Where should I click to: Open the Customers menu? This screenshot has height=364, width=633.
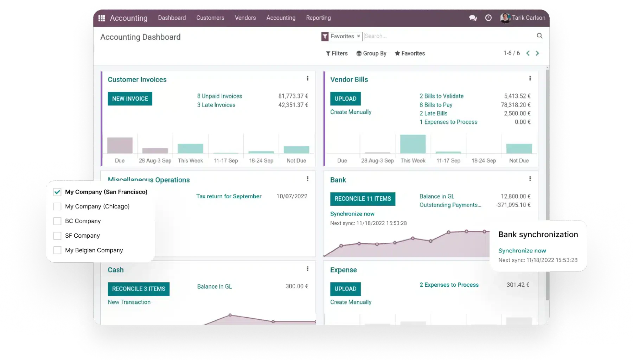point(210,18)
